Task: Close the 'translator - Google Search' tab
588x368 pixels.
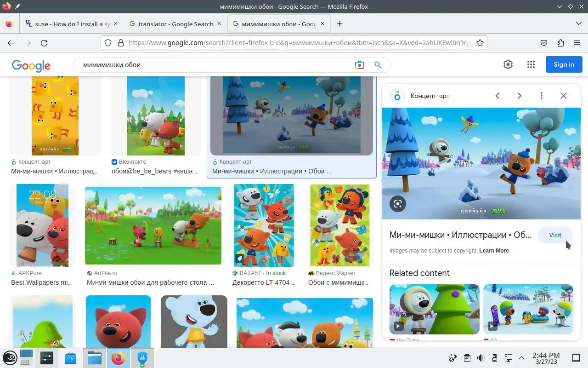Action: [219, 23]
